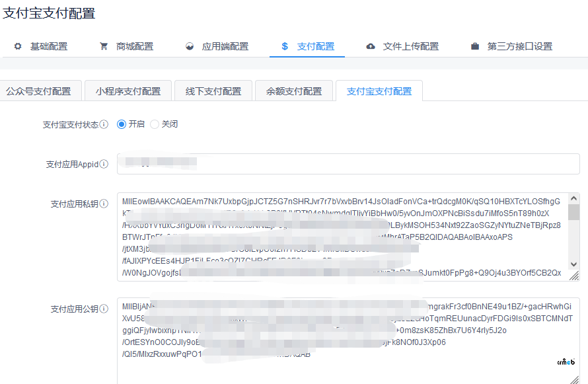588x384 pixels.
Task: Select the 开启 radio button
Action: 122,124
